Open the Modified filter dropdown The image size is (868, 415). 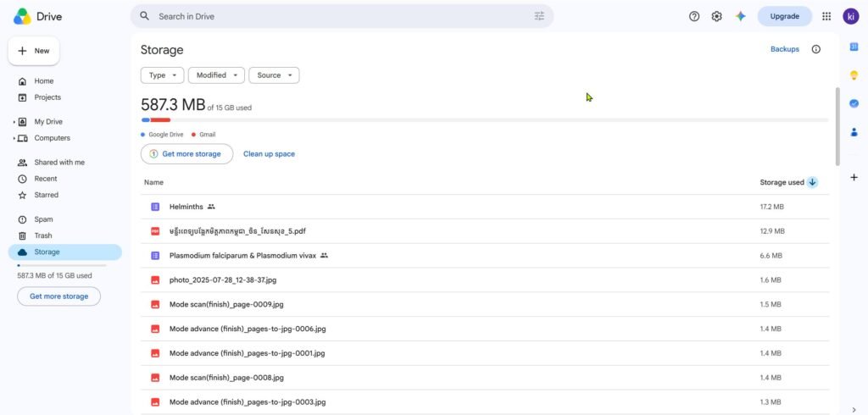coord(216,75)
